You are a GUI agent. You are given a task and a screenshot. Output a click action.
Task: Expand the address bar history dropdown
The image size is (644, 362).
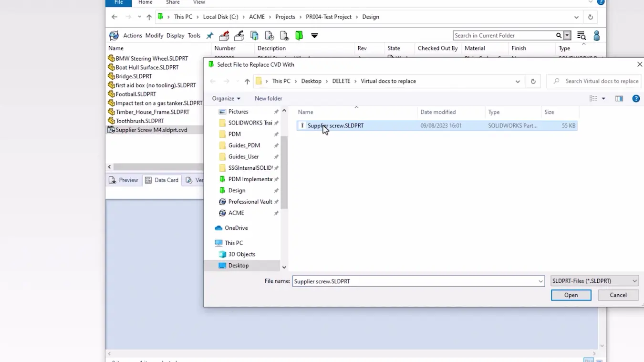(518, 81)
